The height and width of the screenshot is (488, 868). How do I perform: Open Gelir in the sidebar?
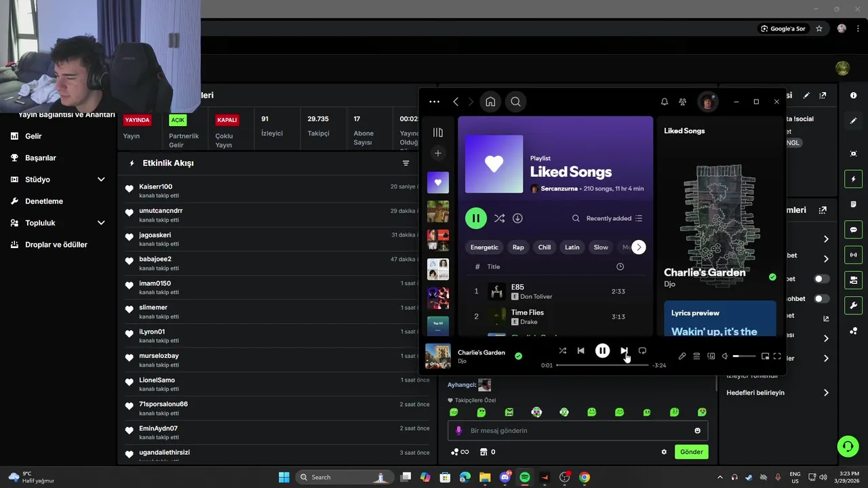click(x=33, y=136)
